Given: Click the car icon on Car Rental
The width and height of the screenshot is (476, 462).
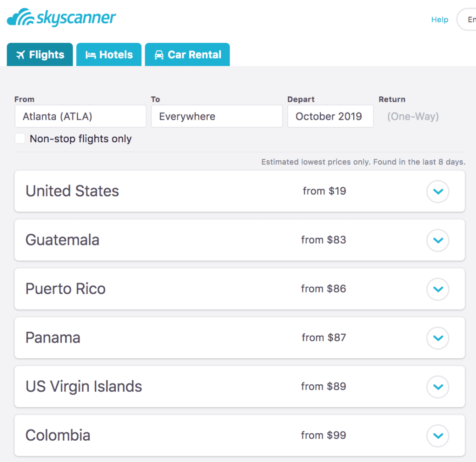Looking at the screenshot, I should pos(159,54).
